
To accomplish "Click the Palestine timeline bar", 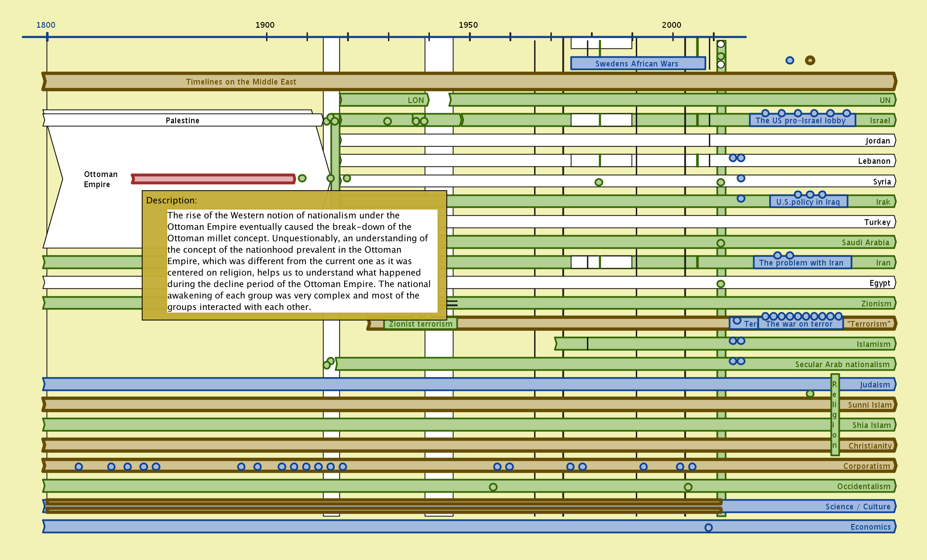I will pyautogui.click(x=182, y=120).
